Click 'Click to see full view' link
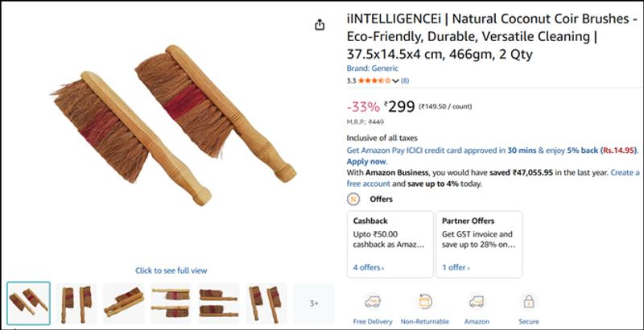The image size is (644, 330). tap(171, 270)
